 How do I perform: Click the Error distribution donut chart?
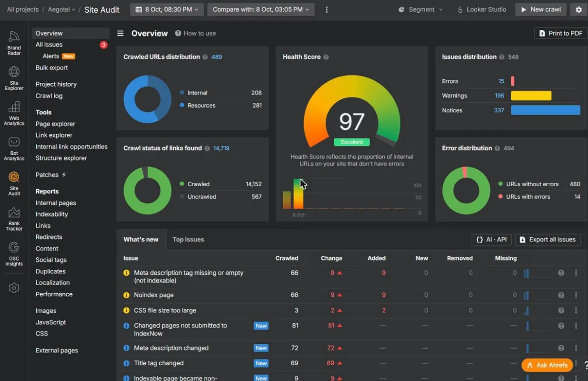coord(466,190)
